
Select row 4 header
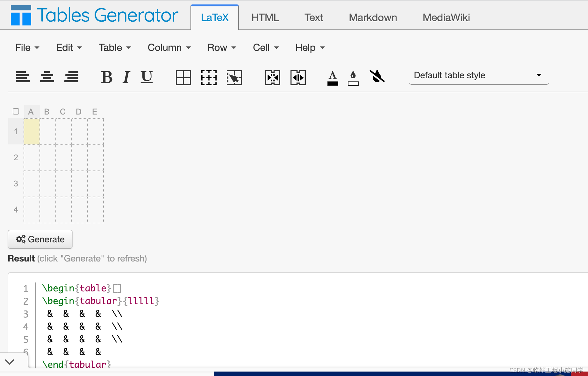[x=16, y=210]
